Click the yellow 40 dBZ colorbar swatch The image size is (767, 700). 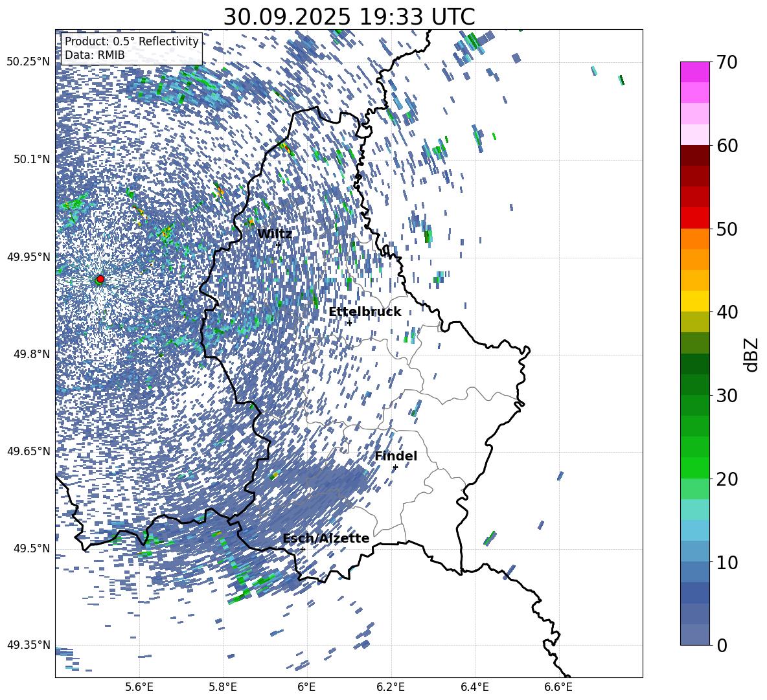(694, 301)
